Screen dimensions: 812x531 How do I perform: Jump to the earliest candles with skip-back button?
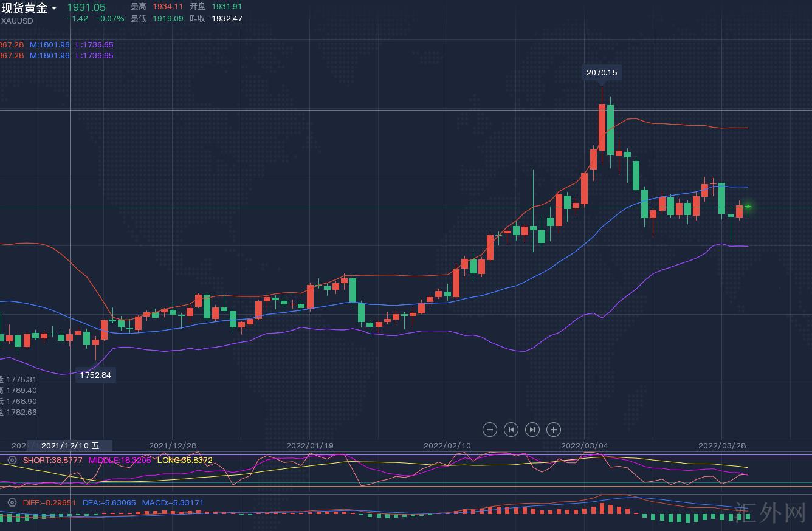511,430
